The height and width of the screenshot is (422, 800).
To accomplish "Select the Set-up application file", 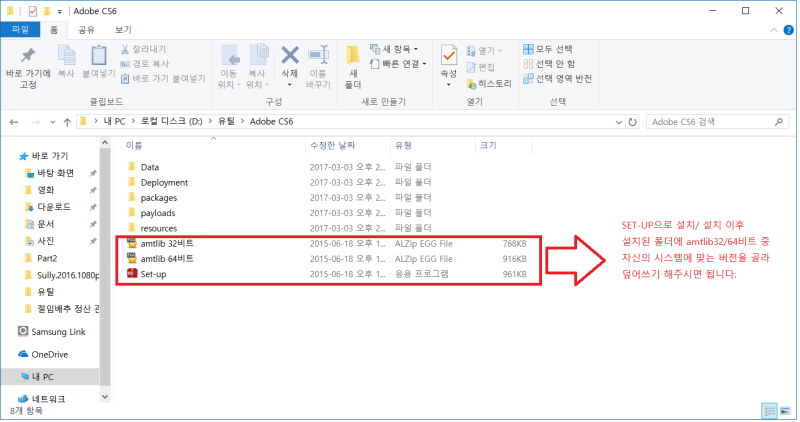I will [x=153, y=274].
